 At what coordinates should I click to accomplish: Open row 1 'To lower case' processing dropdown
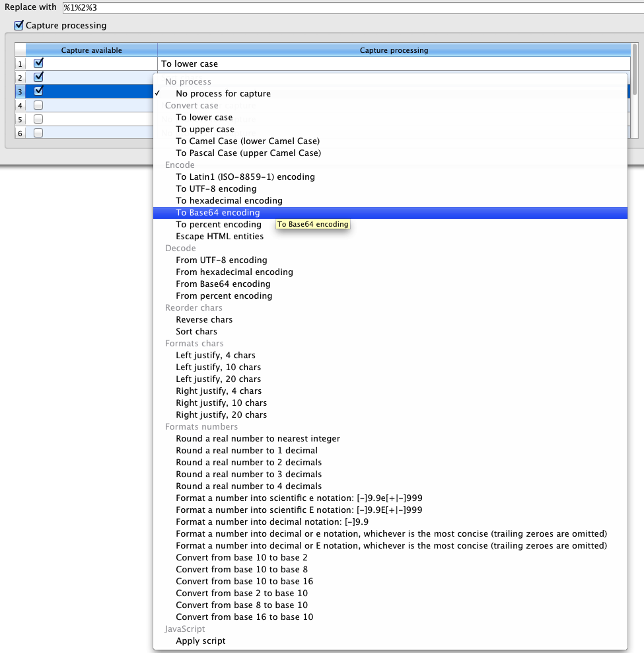394,63
